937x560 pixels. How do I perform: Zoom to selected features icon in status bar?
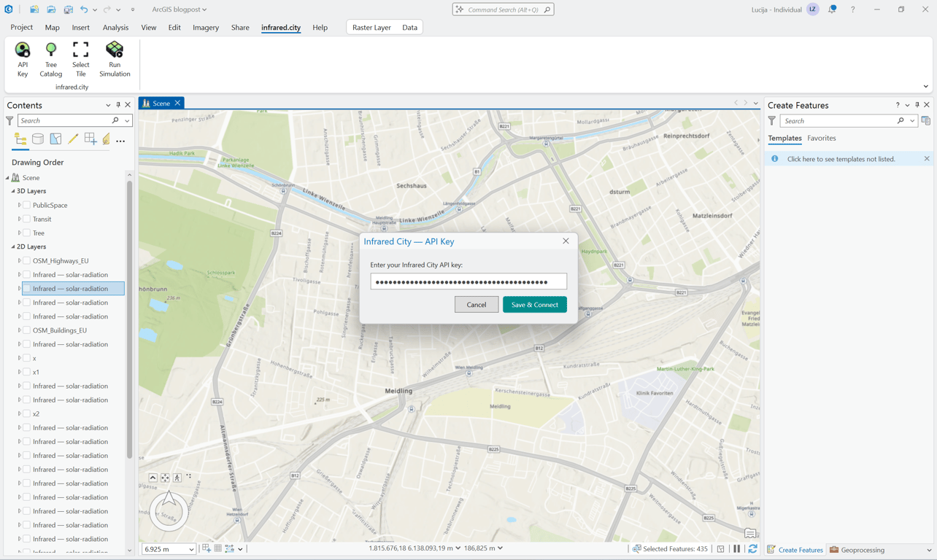[637, 549]
